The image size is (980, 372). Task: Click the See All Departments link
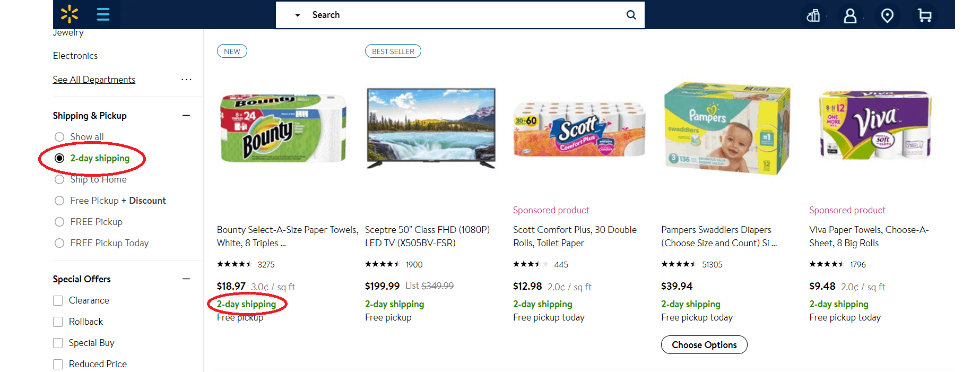94,80
